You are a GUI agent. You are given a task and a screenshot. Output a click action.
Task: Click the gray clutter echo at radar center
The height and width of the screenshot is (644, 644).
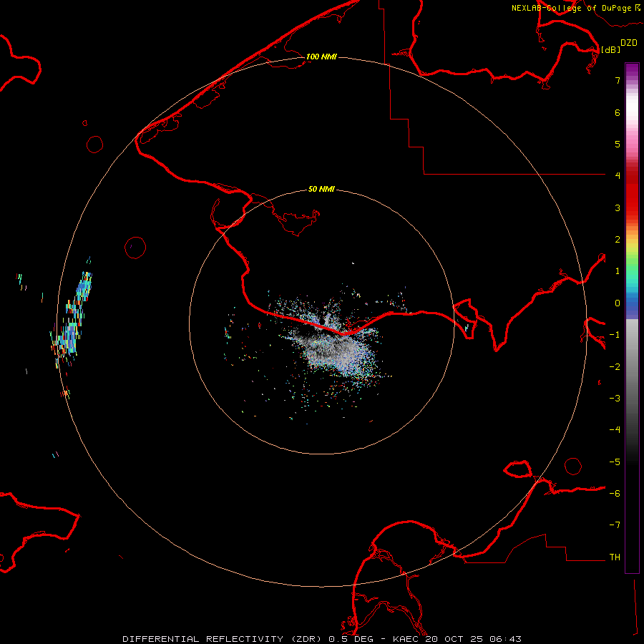pyautogui.click(x=339, y=349)
